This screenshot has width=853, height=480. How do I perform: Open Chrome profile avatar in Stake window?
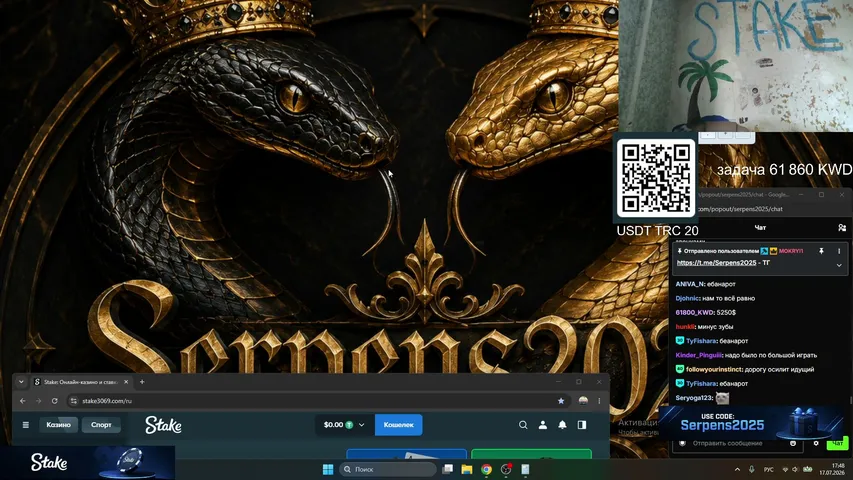pyautogui.click(x=583, y=401)
